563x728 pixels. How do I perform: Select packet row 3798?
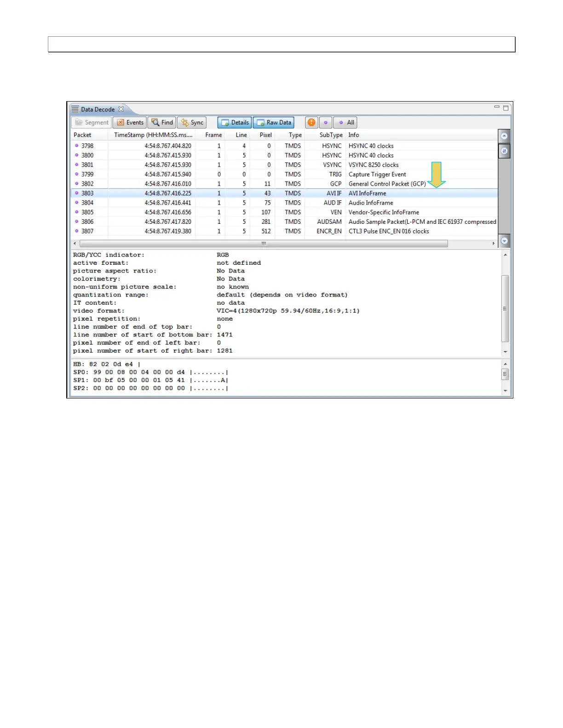[x=284, y=146]
